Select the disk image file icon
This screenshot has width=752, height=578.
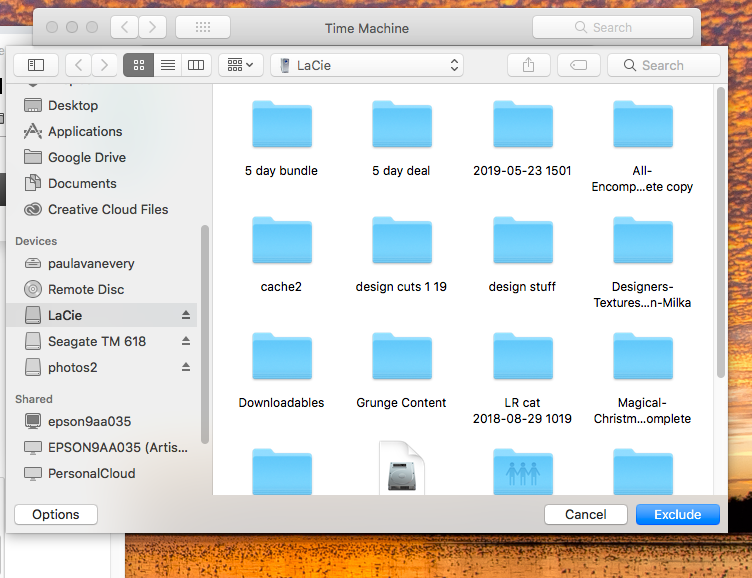point(402,468)
